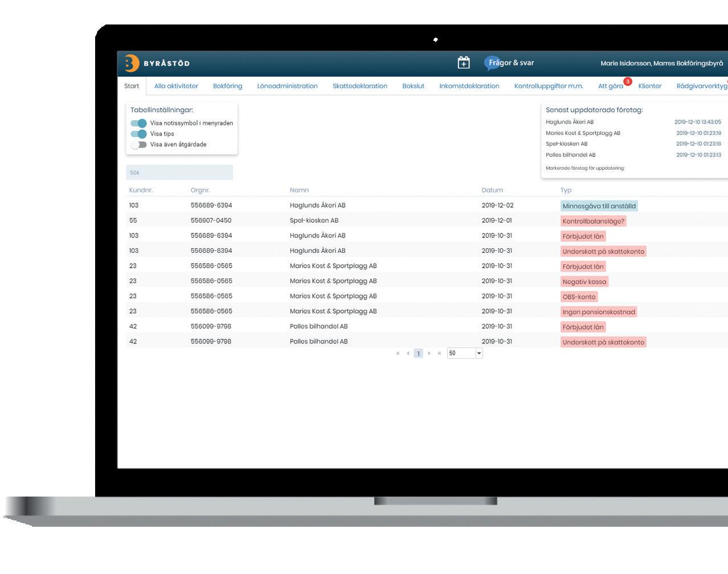This screenshot has width=728, height=574.
Task: Click timestamp 2019-12-10 13:43:05
Action: click(698, 122)
